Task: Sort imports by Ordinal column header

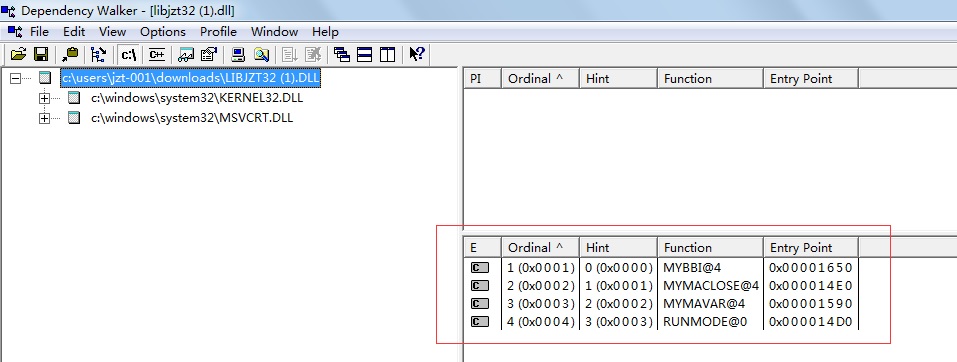Action: tap(540, 79)
